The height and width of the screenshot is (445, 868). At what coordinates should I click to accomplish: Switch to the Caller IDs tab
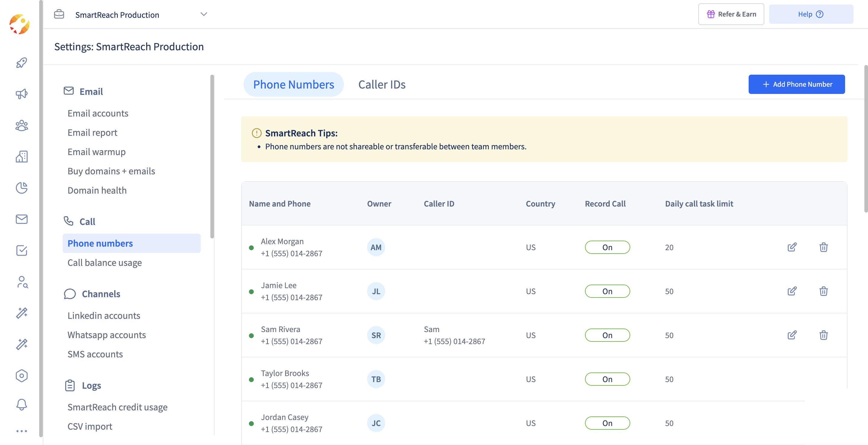point(382,85)
